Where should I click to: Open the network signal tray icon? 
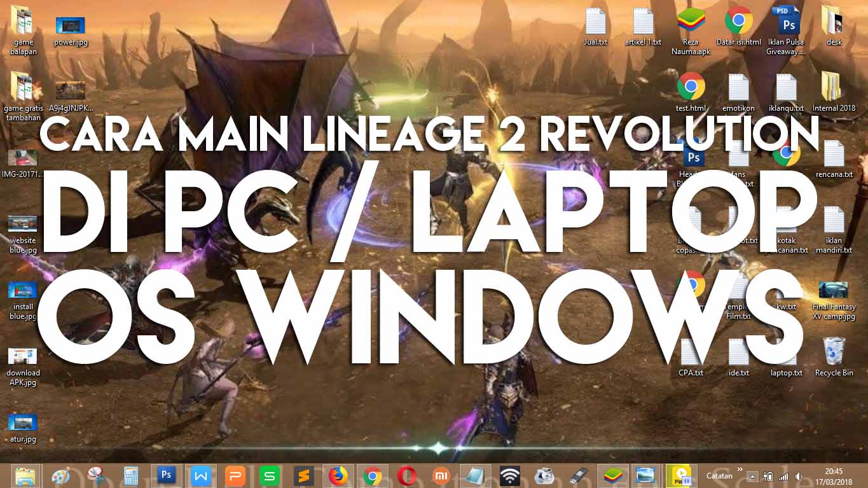783,477
